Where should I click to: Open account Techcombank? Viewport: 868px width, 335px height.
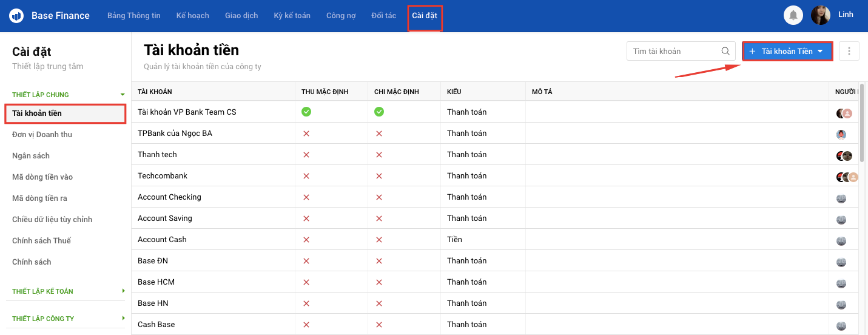pos(163,176)
